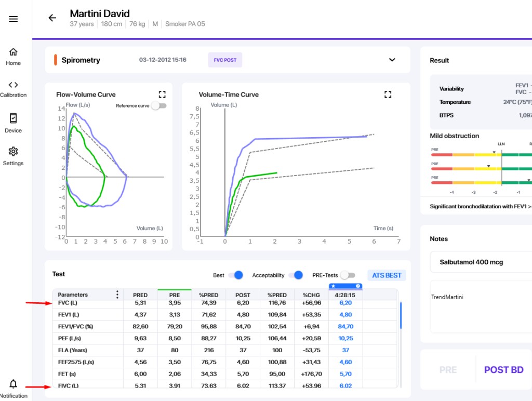Toggle the Best switch off
Viewport: 532px width, 401px height.
tap(236, 275)
